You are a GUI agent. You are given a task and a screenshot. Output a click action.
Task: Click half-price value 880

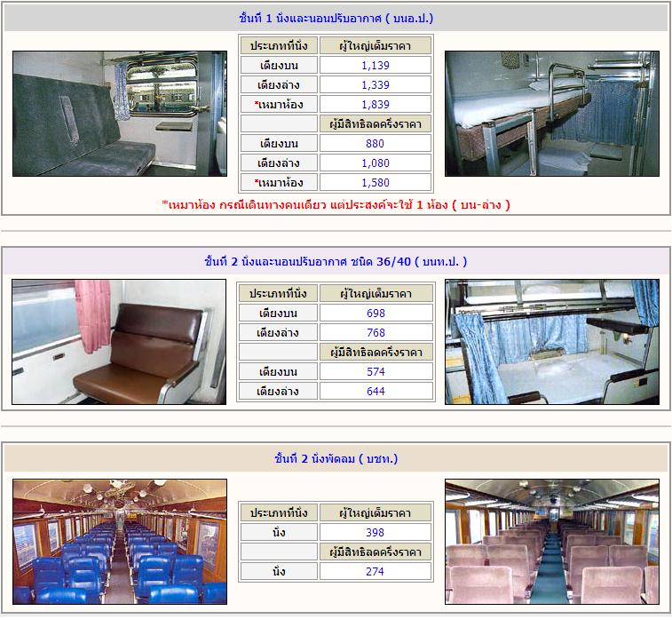(x=376, y=143)
